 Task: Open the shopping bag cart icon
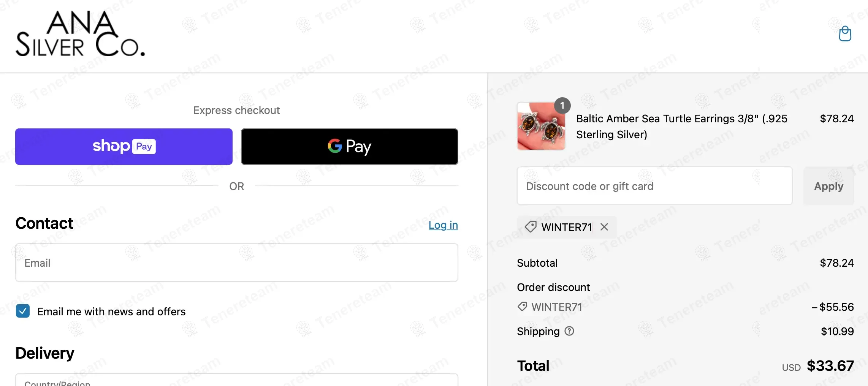[845, 34]
